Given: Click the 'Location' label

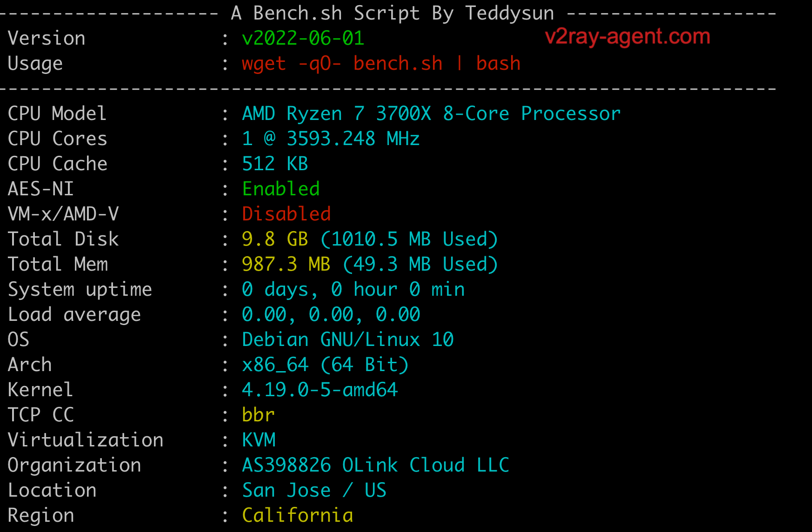Looking at the screenshot, I should (52, 490).
